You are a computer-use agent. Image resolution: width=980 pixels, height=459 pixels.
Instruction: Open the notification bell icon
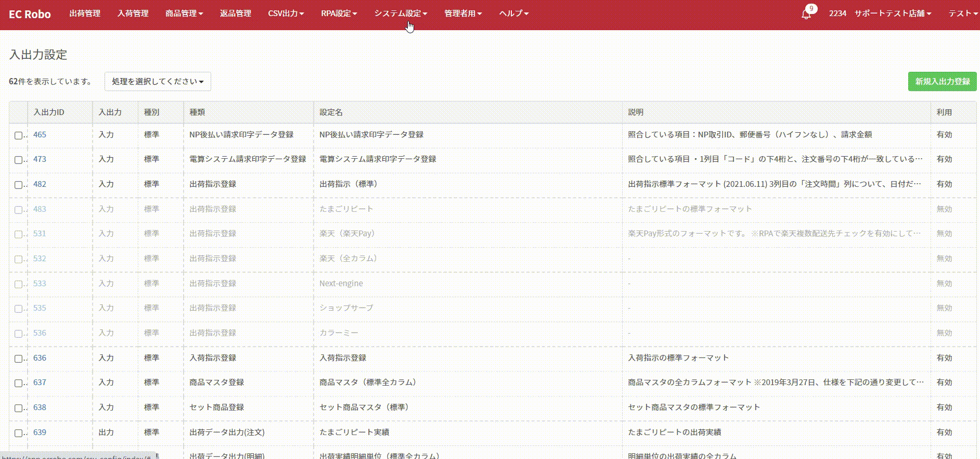[806, 14]
